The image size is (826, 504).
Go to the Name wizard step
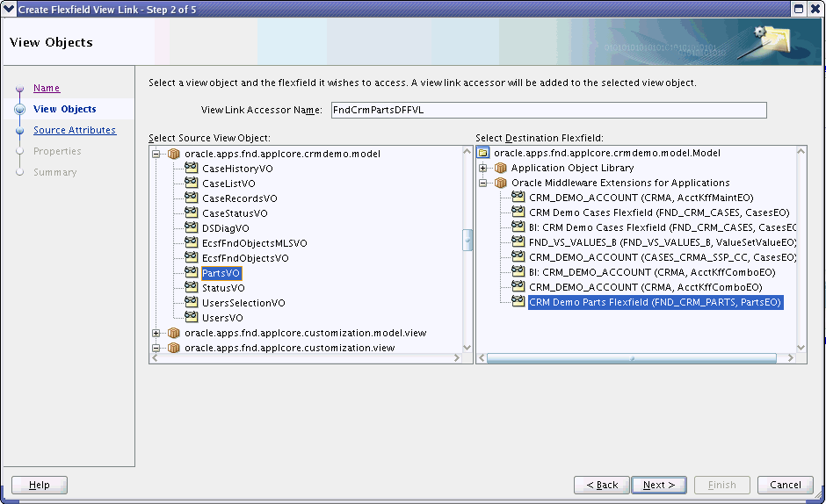[47, 88]
